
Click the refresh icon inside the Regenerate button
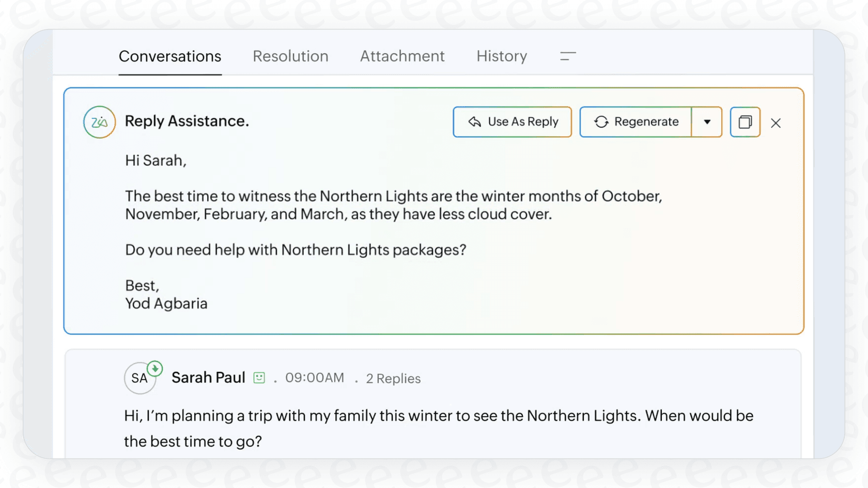pos(601,122)
